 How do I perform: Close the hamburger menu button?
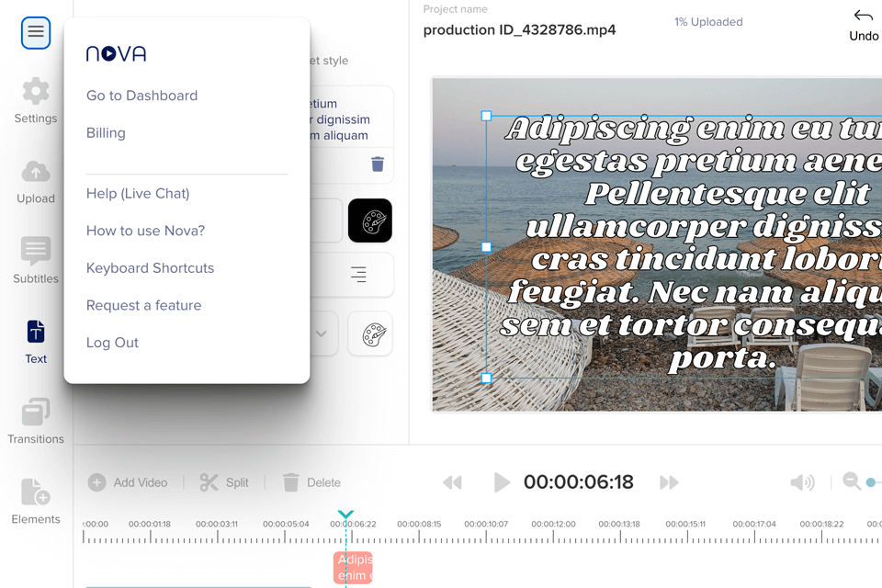(x=36, y=33)
